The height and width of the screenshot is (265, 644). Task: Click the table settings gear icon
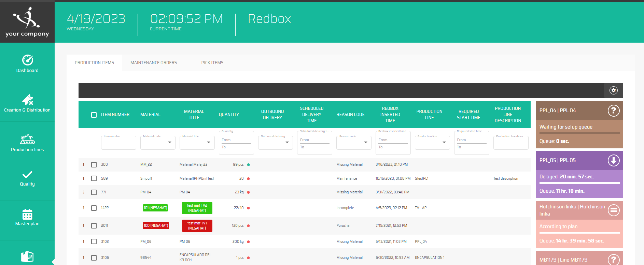click(x=614, y=90)
